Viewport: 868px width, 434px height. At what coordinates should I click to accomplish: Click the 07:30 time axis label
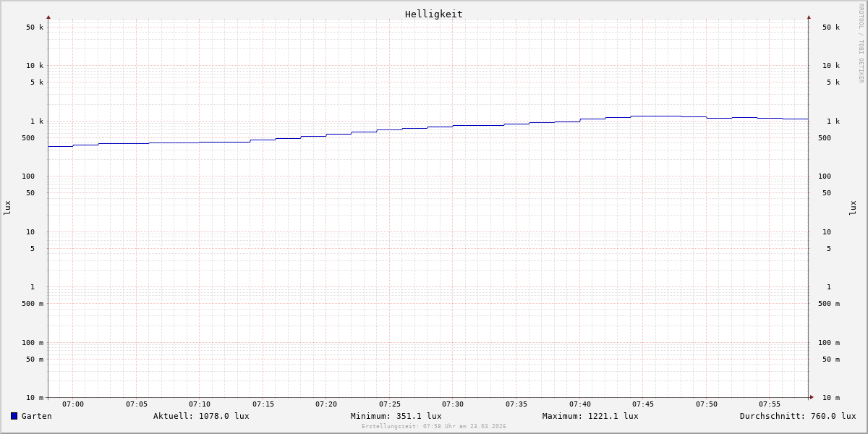click(x=453, y=404)
